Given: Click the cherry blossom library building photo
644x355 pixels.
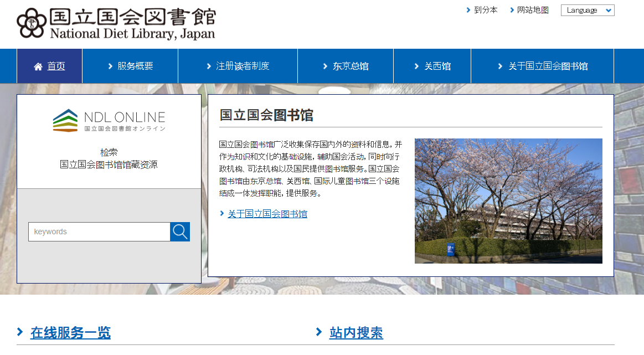Looking at the screenshot, I should click(x=508, y=200).
